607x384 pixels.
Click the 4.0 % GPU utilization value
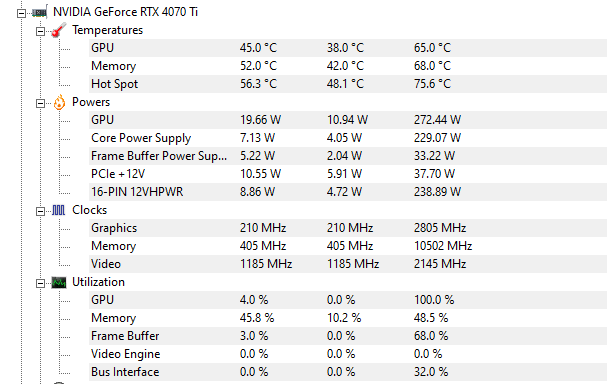click(x=254, y=300)
